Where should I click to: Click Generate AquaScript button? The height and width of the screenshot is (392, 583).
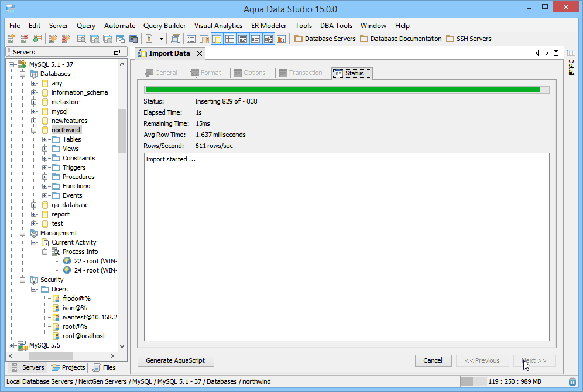176,360
